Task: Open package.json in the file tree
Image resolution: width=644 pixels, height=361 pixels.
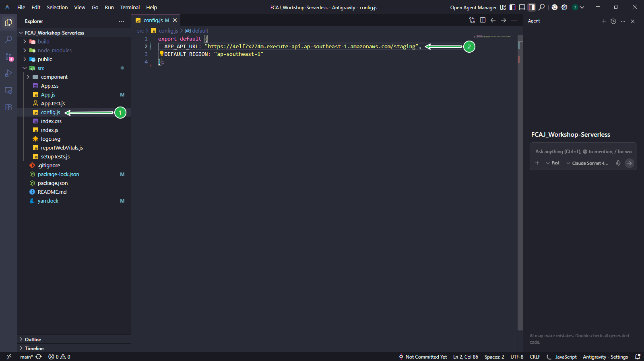Action: point(53,183)
